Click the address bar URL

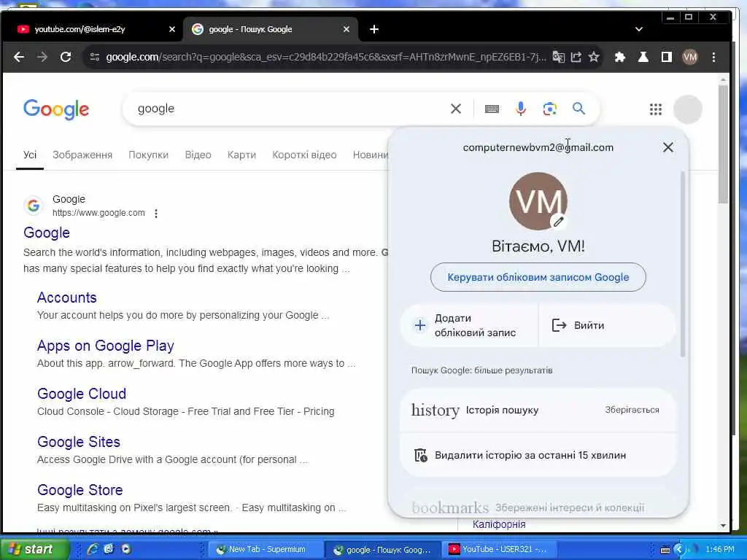(326, 57)
